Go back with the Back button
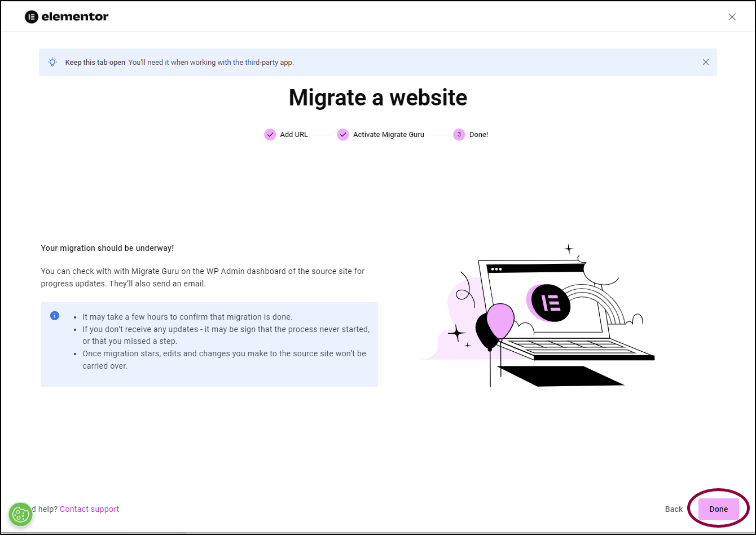Screen dimensions: 756x535 coord(674,509)
